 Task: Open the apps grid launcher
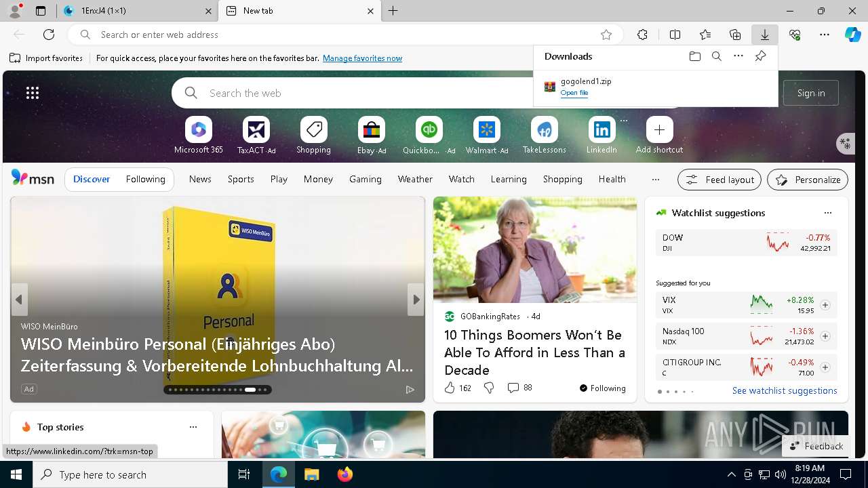(x=33, y=93)
